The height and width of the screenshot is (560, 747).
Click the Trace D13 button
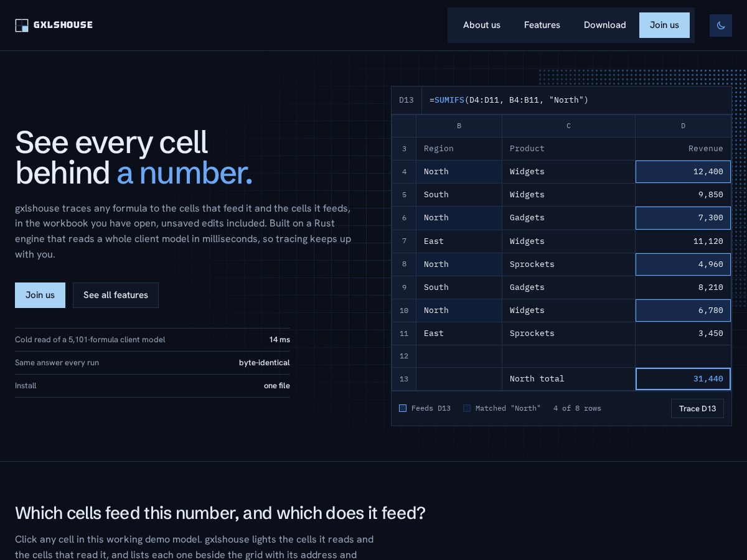(x=697, y=408)
